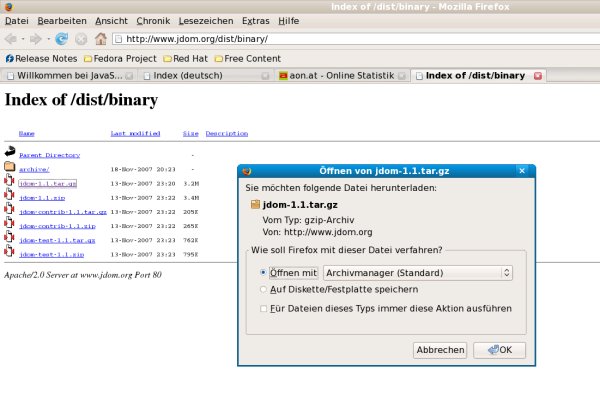Select the 'Öffnen mit' radio button

pos(263,272)
